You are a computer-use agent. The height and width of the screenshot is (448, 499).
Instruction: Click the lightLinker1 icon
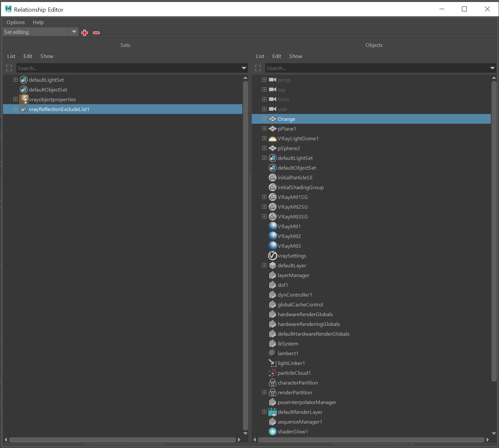click(x=273, y=363)
